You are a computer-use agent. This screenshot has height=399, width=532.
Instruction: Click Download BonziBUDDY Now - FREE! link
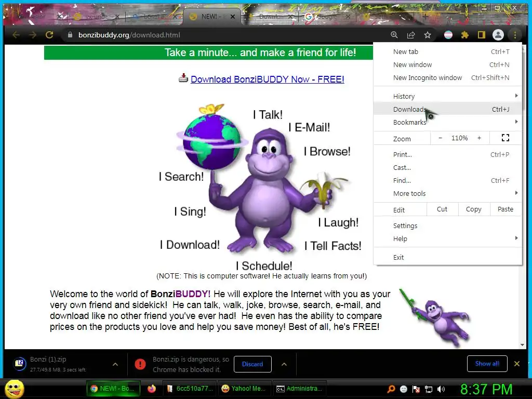coord(268,79)
